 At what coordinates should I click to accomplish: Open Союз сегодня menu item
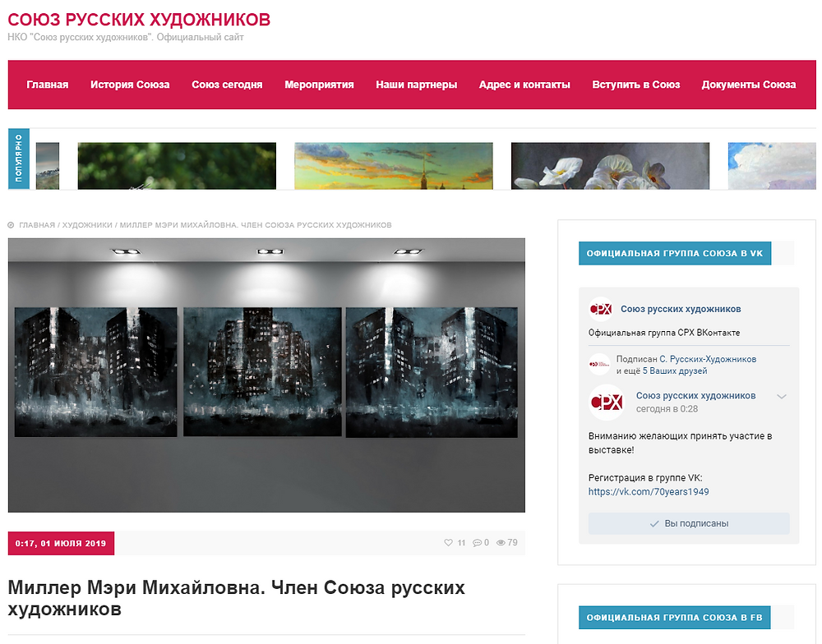pos(227,85)
